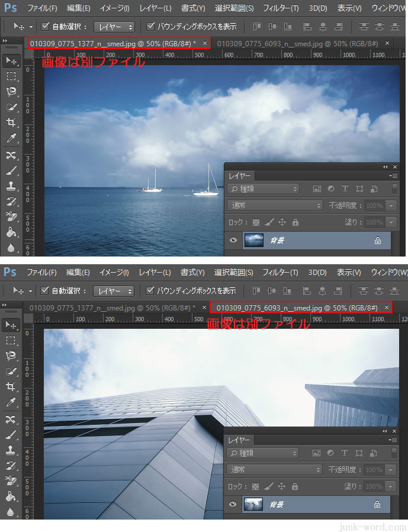Viewport: 408px width, 532px height.
Task: Select the 背景 layer name in building-image panel
Action: pyautogui.click(x=277, y=505)
